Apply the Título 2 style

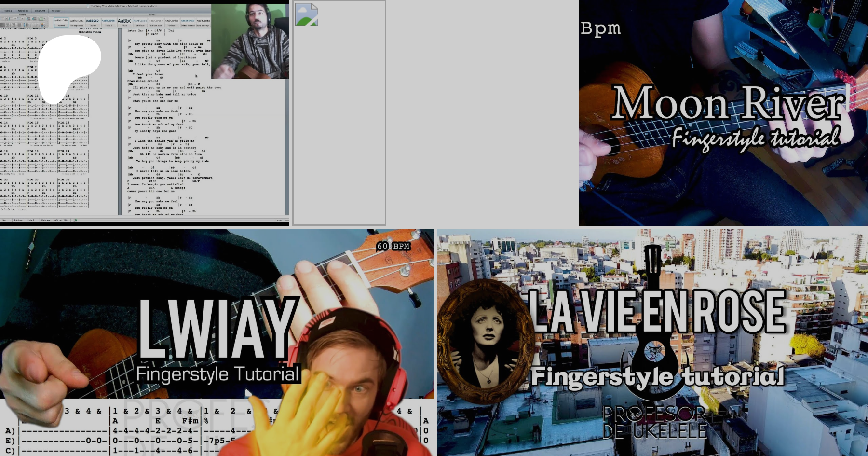tap(108, 22)
